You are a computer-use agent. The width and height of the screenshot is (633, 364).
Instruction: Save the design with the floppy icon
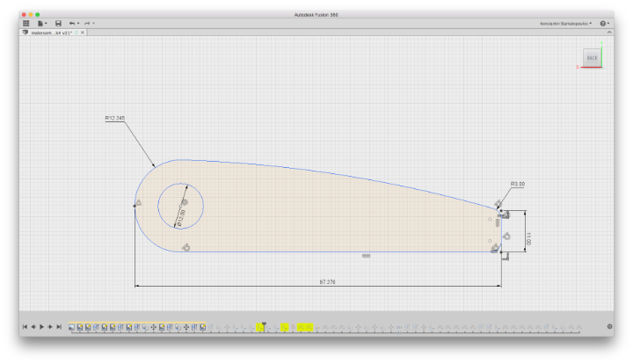click(58, 24)
